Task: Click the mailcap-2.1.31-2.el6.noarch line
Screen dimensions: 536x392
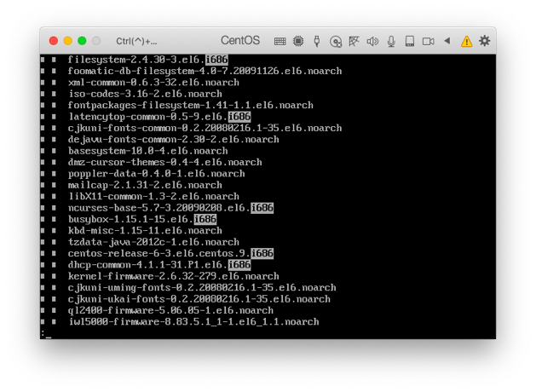Action: coord(145,185)
